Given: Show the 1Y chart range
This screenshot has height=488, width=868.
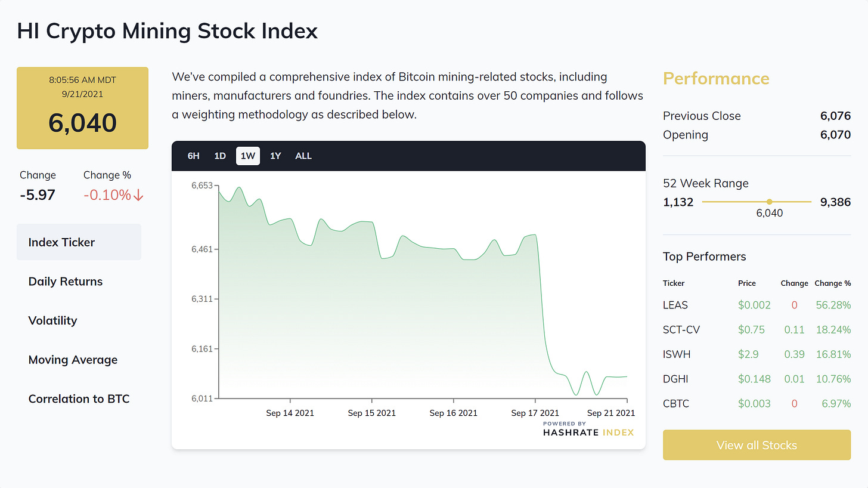Looking at the screenshot, I should [275, 156].
